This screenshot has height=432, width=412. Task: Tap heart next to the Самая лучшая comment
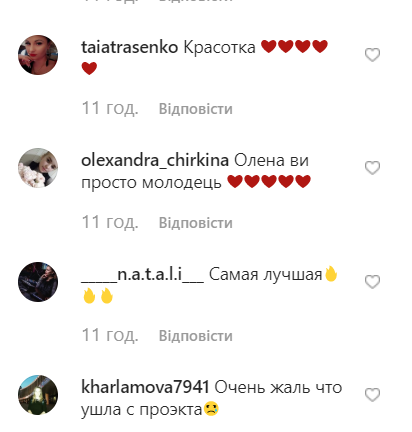pyautogui.click(x=372, y=282)
